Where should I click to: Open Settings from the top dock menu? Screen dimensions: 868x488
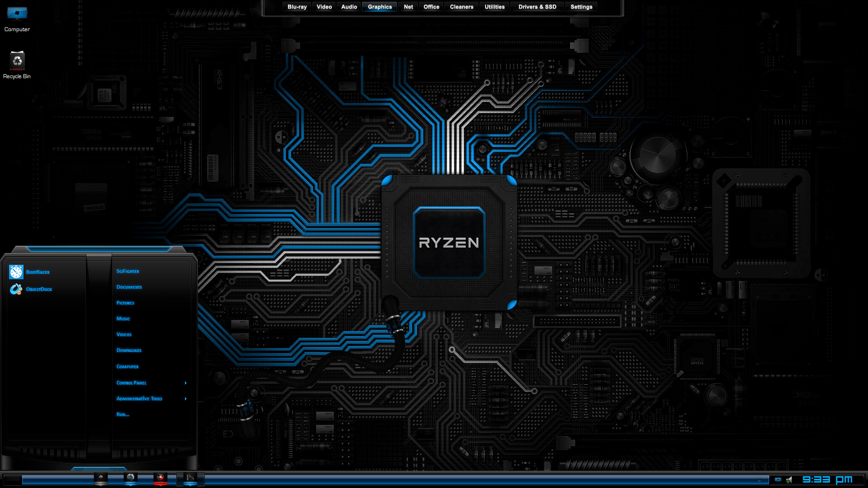pos(580,7)
